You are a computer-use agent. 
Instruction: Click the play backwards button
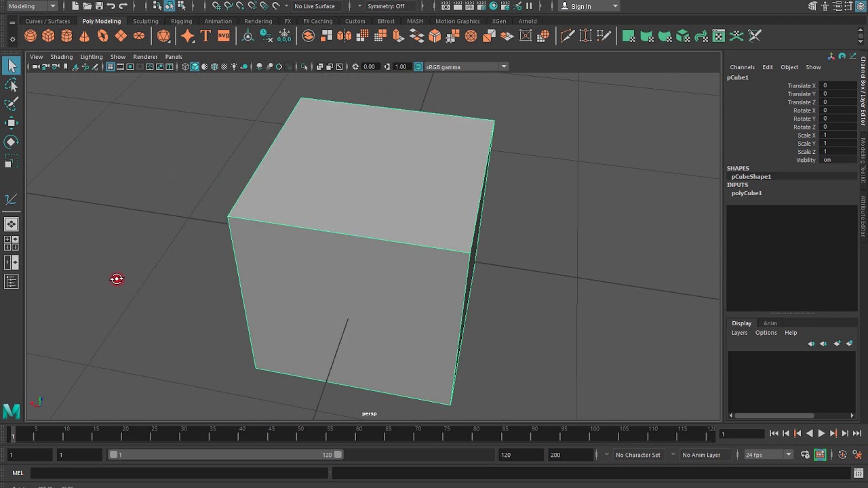[809, 434]
